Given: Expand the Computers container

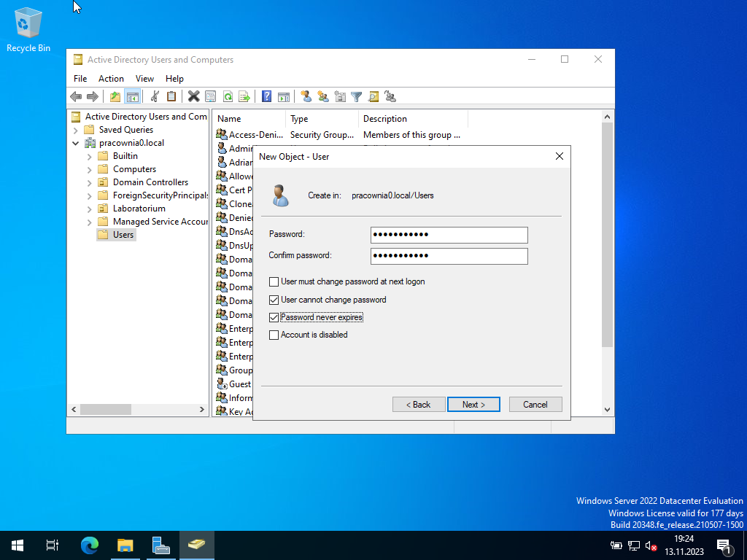Looking at the screenshot, I should click(90, 169).
